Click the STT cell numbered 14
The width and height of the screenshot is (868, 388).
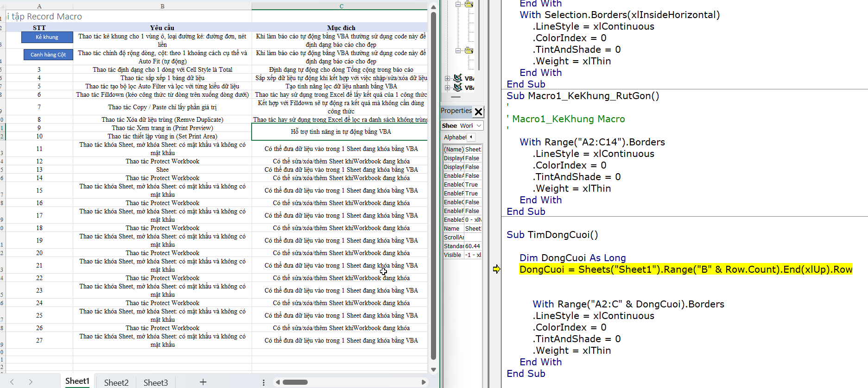(x=39, y=178)
